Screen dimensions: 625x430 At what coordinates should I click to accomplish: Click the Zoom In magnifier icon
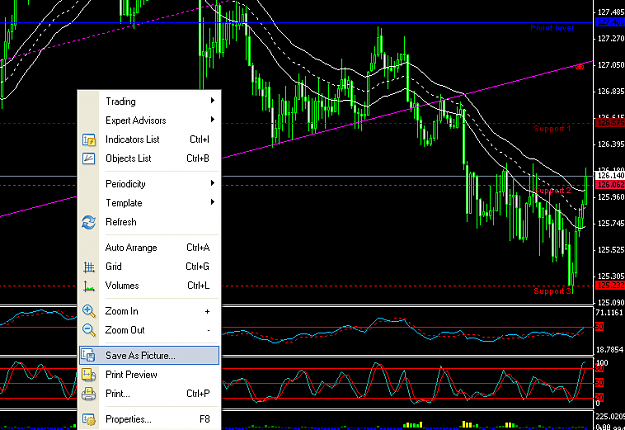(88, 311)
